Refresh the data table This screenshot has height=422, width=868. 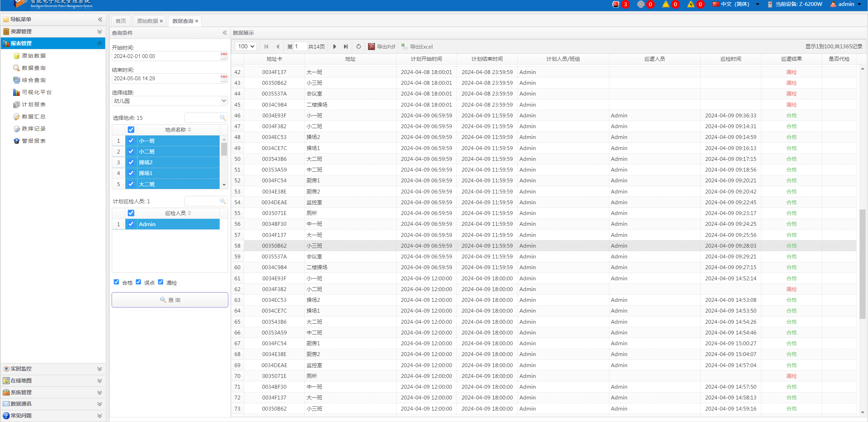tap(359, 47)
